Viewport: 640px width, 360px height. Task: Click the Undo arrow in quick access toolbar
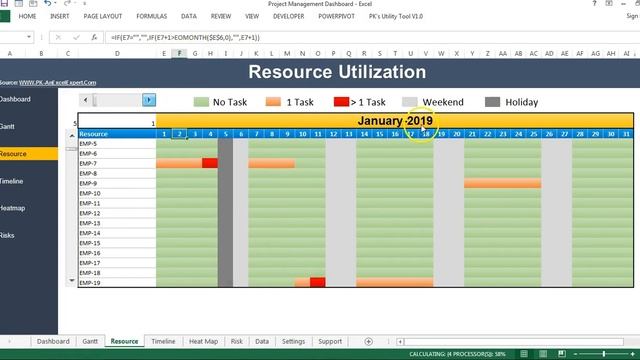point(47,4)
